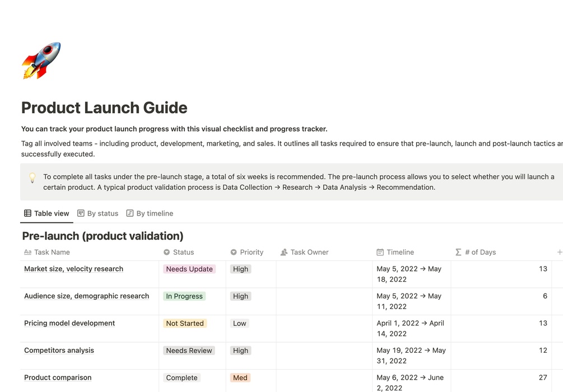Click the Status column header icon

(166, 252)
